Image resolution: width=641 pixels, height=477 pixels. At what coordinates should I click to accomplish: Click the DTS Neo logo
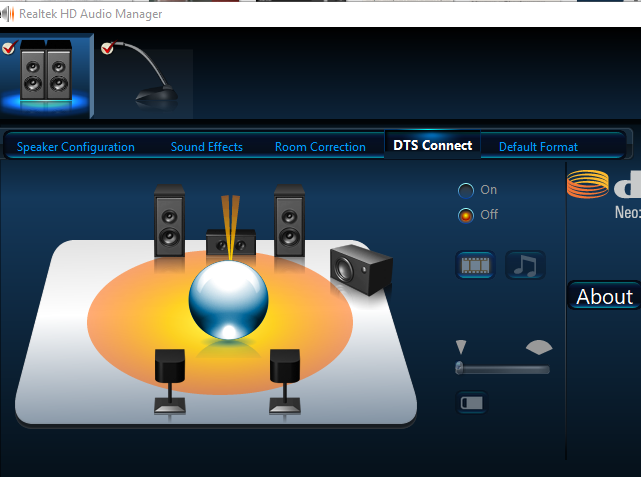coord(604,195)
